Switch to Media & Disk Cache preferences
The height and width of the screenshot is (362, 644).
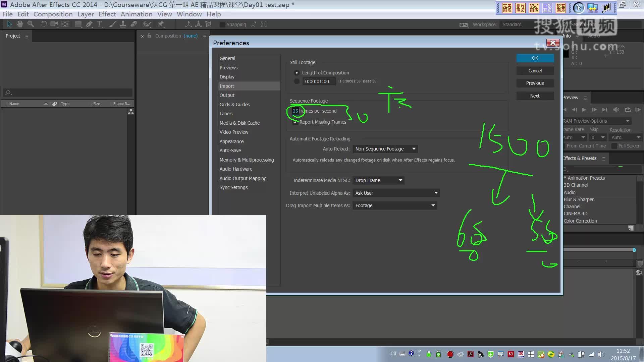coord(239,123)
